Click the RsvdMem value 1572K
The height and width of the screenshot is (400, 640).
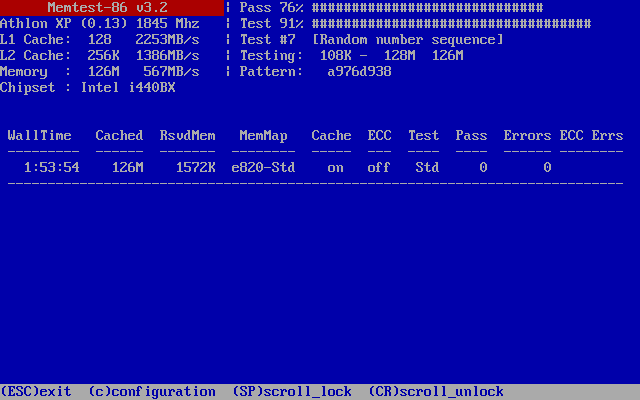(196, 167)
